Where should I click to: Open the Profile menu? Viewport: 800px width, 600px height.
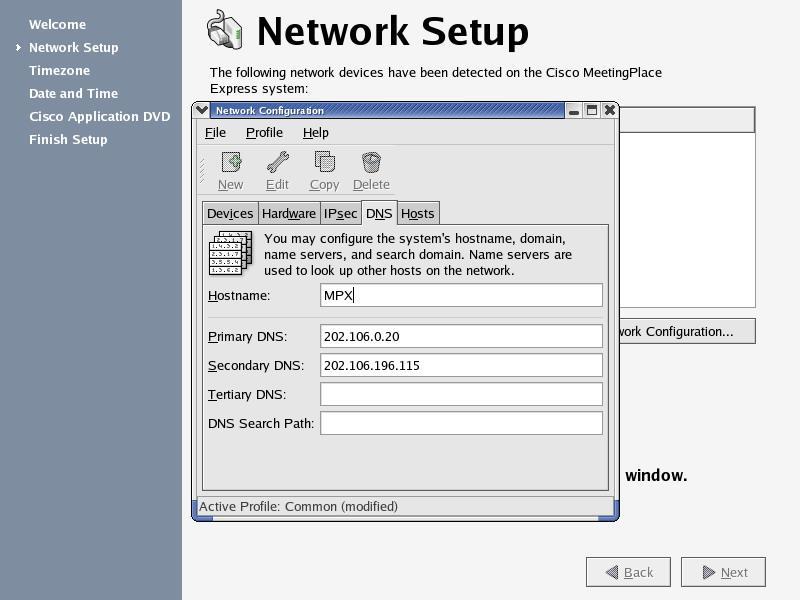click(x=264, y=133)
